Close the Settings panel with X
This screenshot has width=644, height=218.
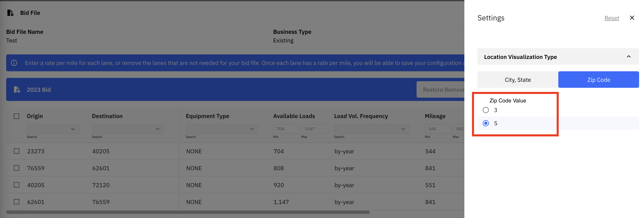click(632, 18)
